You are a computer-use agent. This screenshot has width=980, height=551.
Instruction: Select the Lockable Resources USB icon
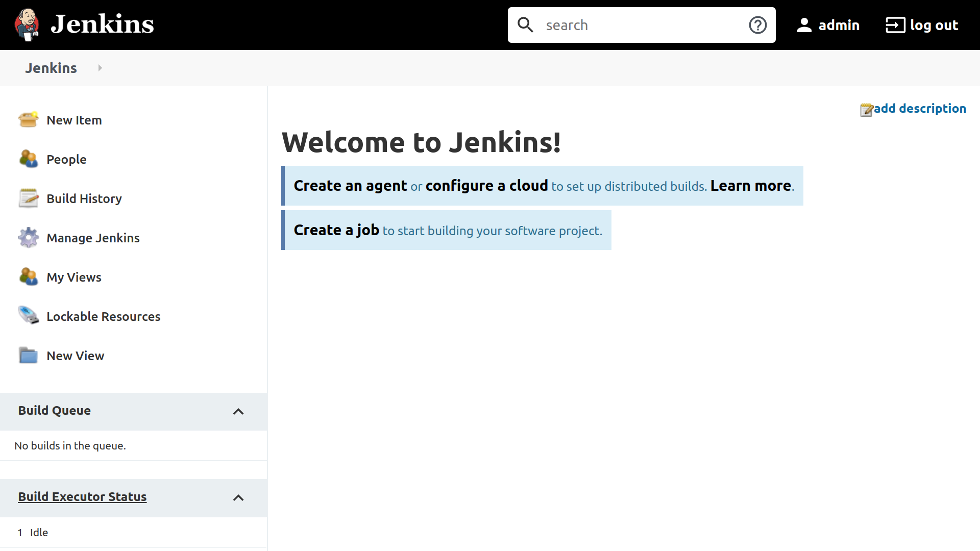(x=28, y=316)
